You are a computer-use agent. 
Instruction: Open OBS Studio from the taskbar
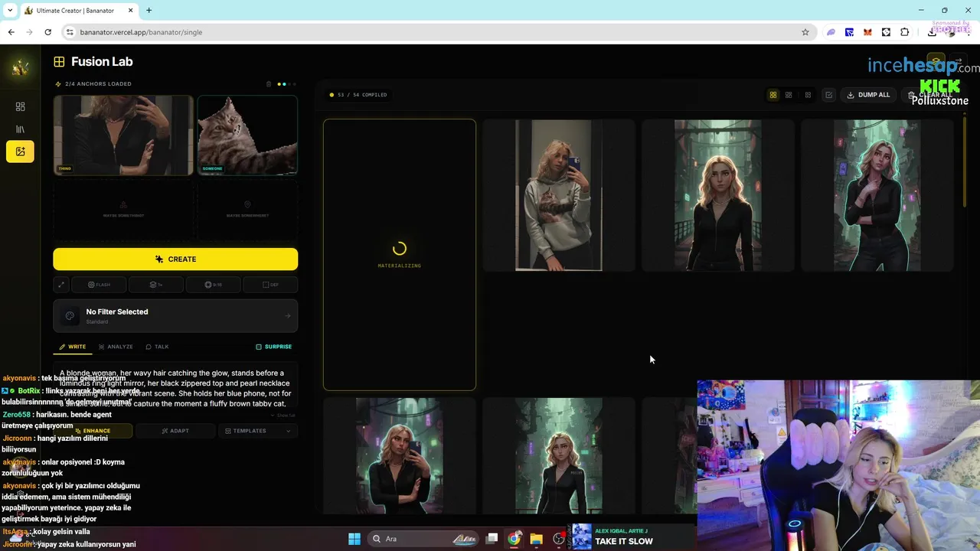point(559,539)
